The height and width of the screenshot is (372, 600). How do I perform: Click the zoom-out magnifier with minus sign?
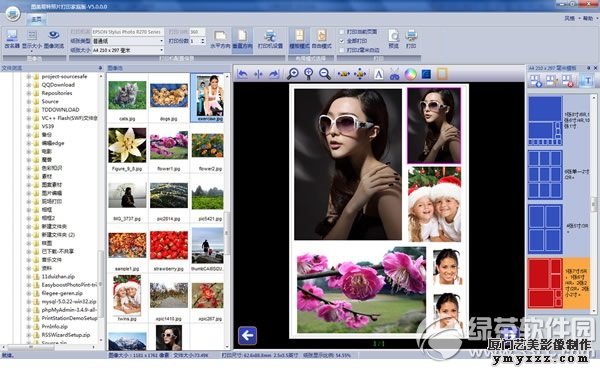coord(325,74)
